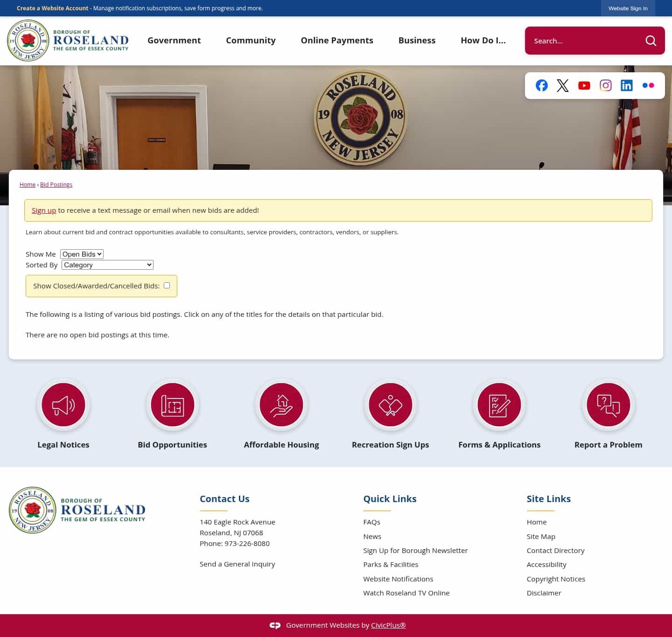Click Home under Site Links
Viewport: 672px width, 637px height.
[537, 522]
